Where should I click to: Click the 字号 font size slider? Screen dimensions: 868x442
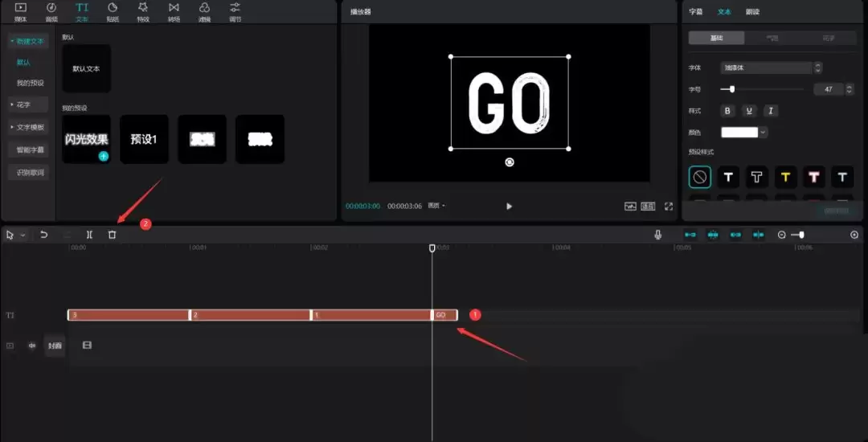762,89
